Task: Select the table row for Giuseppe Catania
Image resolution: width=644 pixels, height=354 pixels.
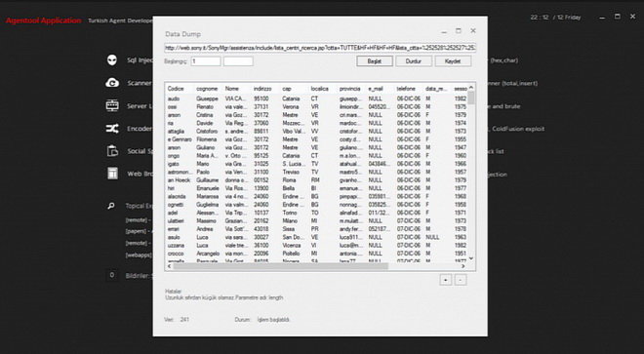Action: [317, 98]
